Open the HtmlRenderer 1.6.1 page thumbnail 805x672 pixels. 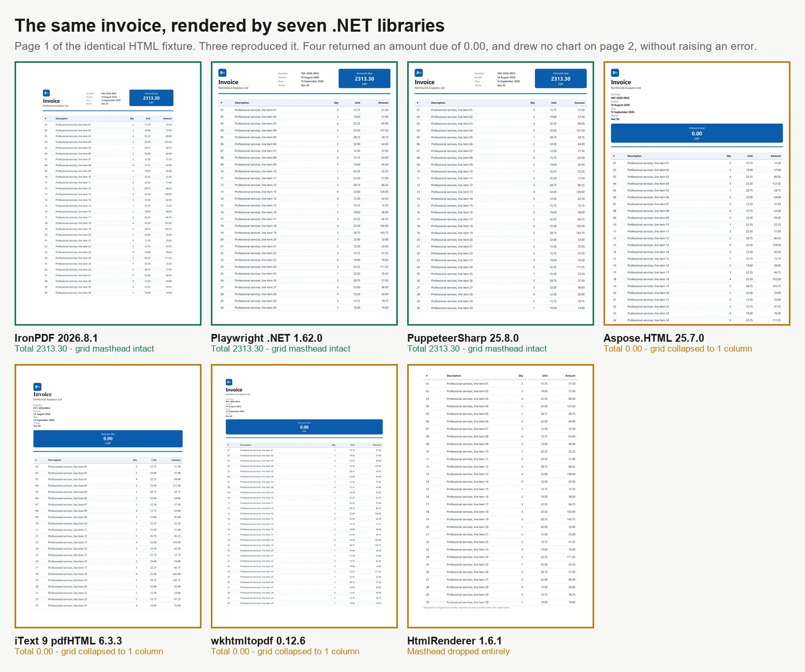(501, 496)
